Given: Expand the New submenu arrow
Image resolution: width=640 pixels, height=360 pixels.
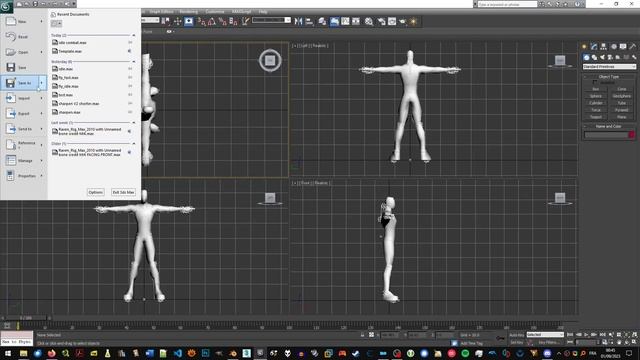Looking at the screenshot, I should [x=42, y=21].
